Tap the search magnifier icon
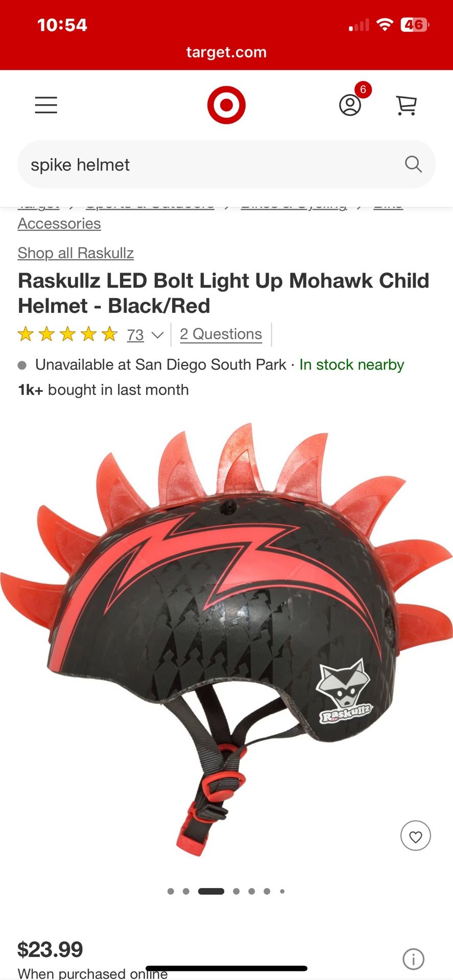 pos(413,164)
